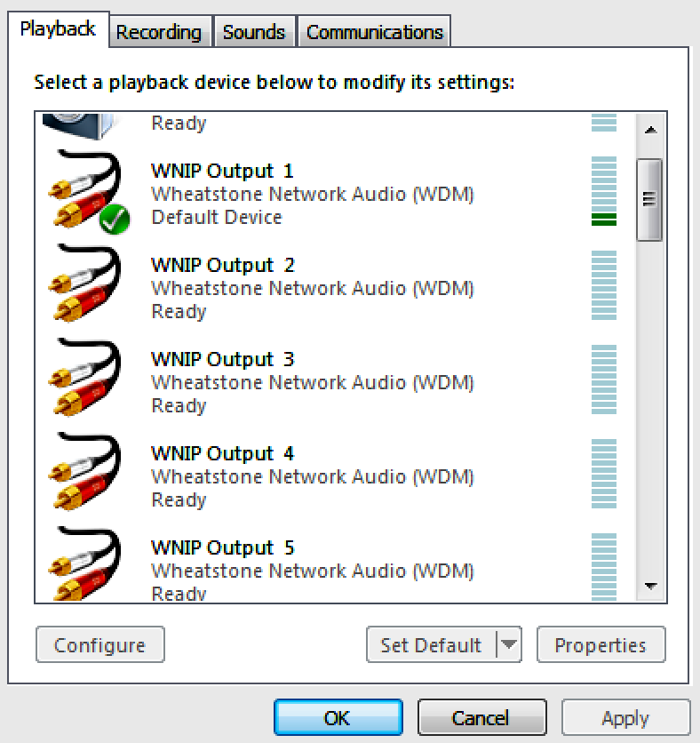Click "Ready" status under WNIP Output 2

(179, 312)
